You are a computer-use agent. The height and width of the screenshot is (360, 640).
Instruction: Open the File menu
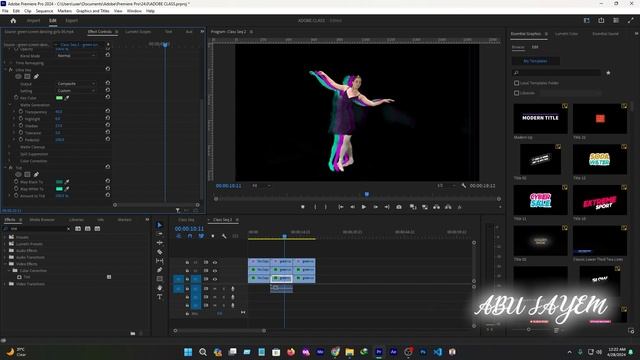click(x=5, y=11)
